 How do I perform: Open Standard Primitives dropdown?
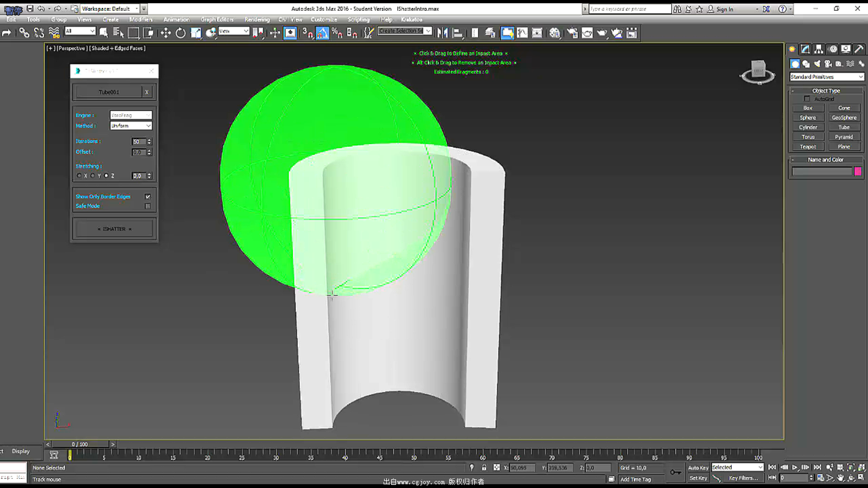point(827,77)
